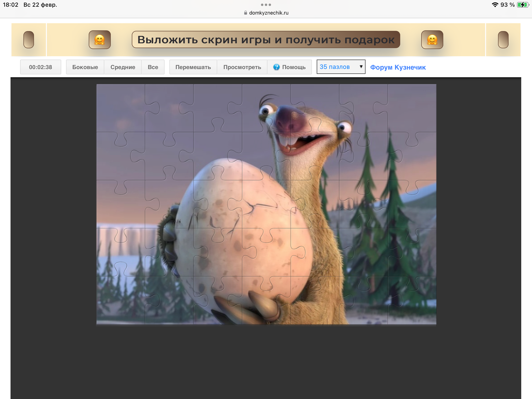Show middle pieces with Средние
The height and width of the screenshot is (399, 532).
[123, 67]
